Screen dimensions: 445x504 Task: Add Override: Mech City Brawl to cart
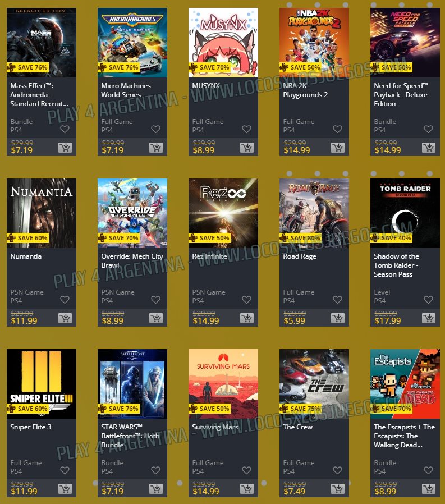click(x=156, y=318)
